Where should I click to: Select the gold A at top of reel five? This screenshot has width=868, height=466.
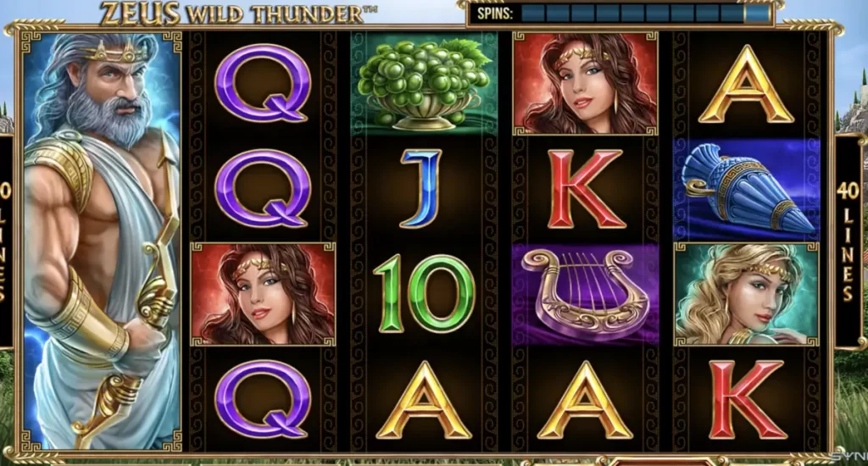tap(746, 84)
